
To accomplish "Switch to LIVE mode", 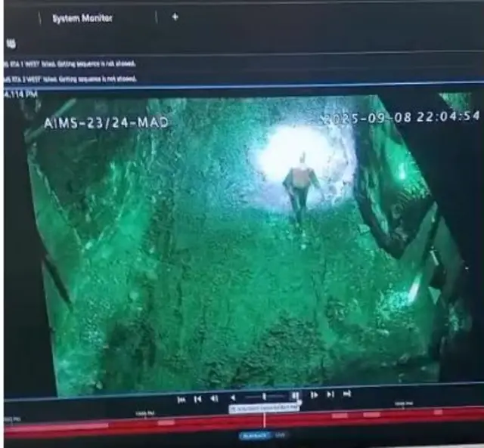I will pos(281,435).
